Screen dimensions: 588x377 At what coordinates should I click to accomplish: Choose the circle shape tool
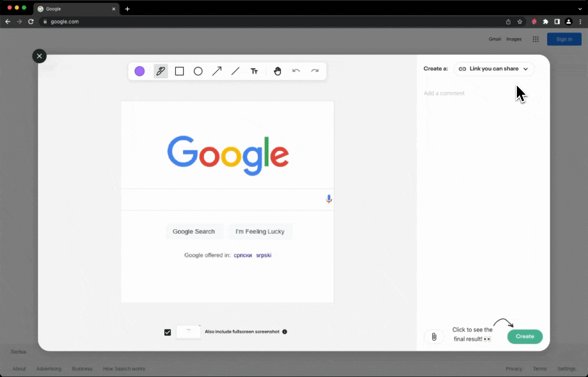click(198, 71)
